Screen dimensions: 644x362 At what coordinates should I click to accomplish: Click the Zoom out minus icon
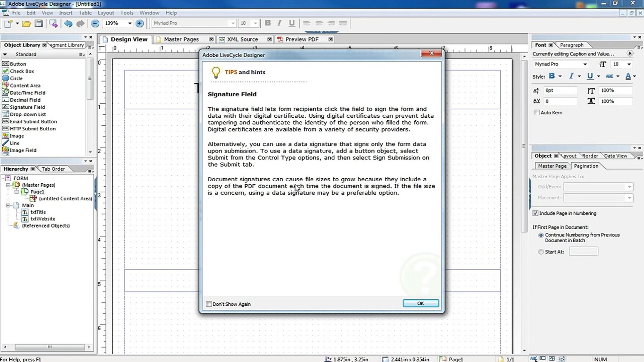tap(95, 23)
